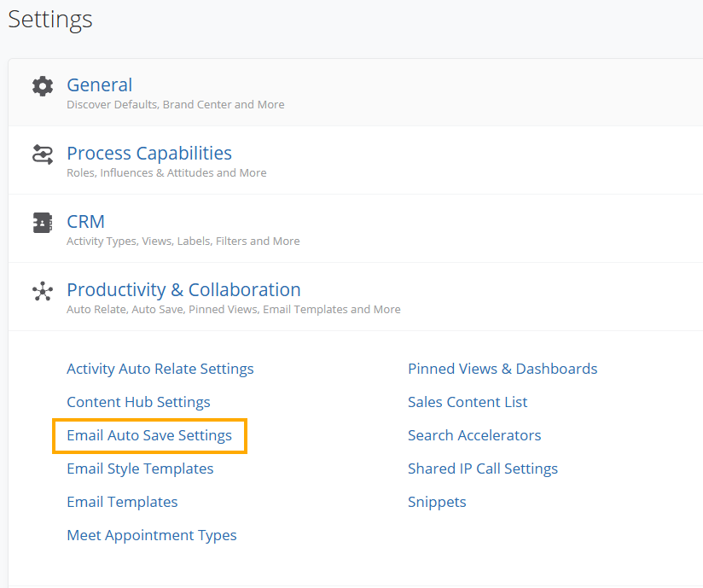Open Email Auto Save Settings
This screenshot has height=588, width=703.
(x=148, y=435)
